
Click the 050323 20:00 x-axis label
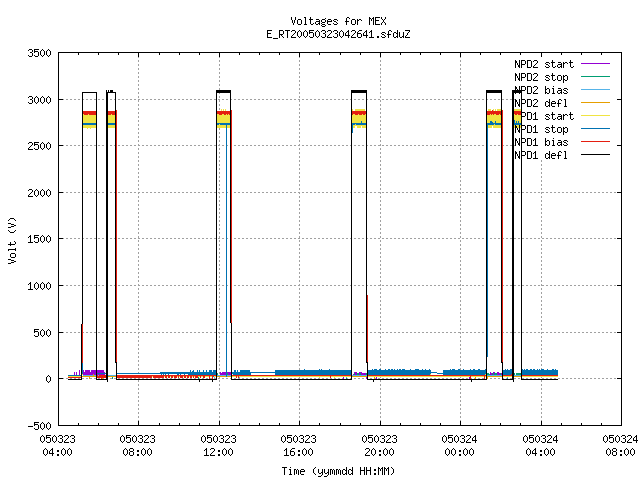pyautogui.click(x=379, y=446)
